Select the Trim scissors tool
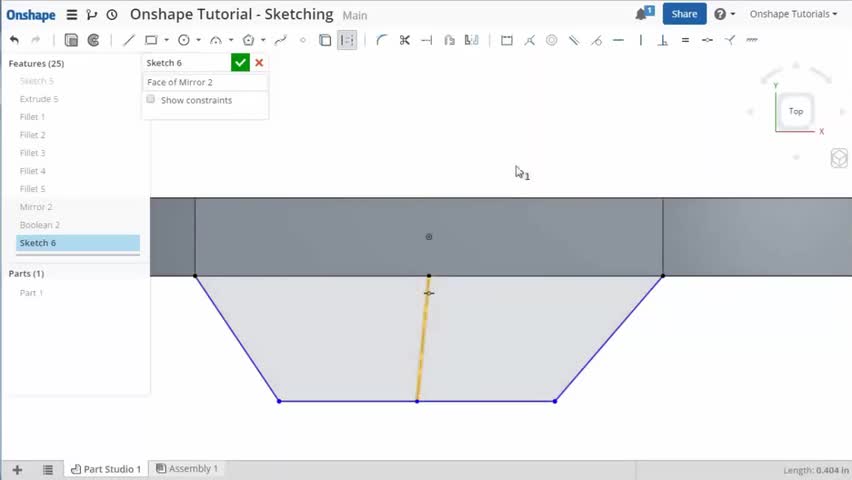 pos(404,40)
